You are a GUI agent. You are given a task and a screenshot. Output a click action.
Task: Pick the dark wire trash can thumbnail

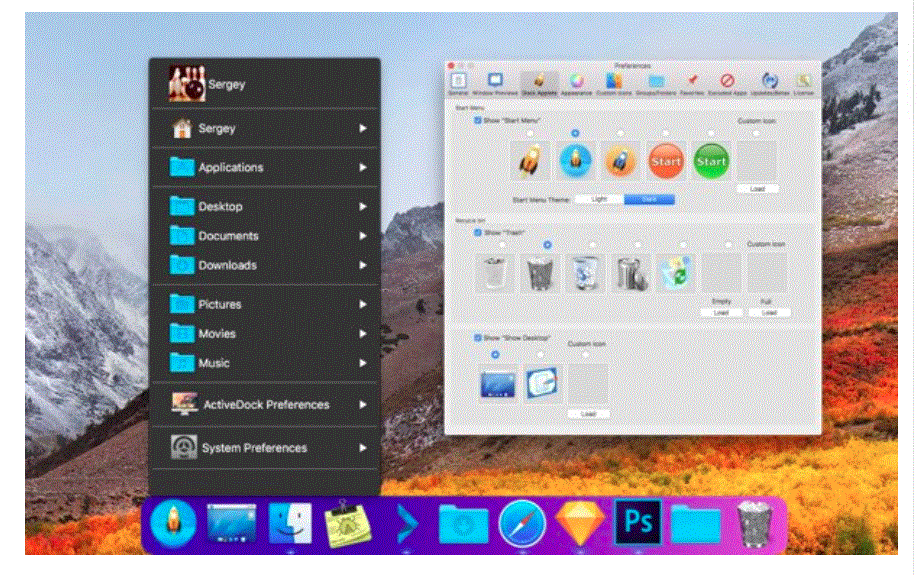coord(540,273)
